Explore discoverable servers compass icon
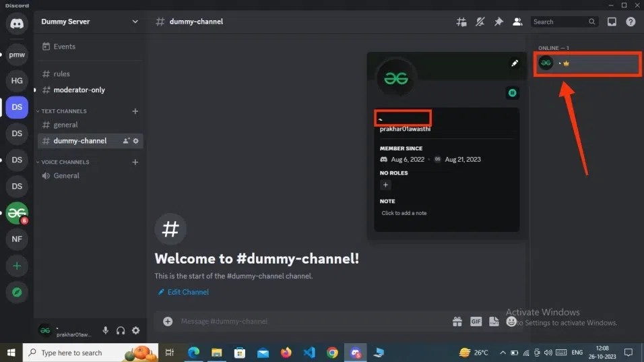 pyautogui.click(x=17, y=292)
